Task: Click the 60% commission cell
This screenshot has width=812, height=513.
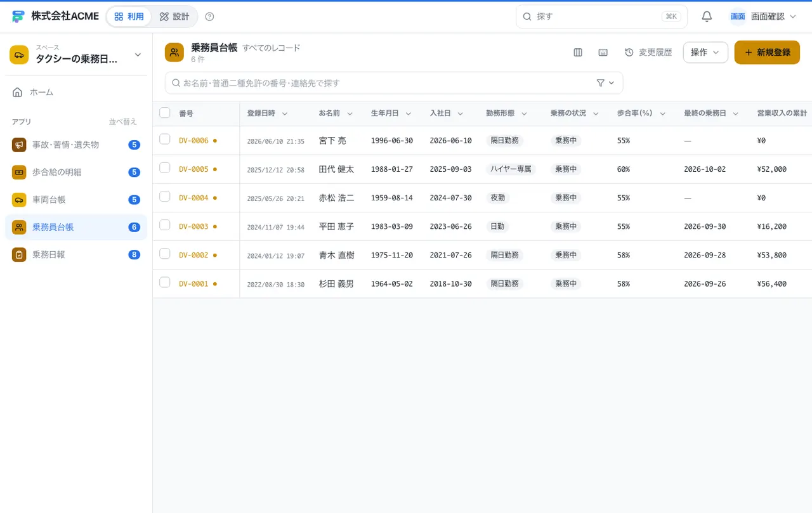Action: coord(624,169)
